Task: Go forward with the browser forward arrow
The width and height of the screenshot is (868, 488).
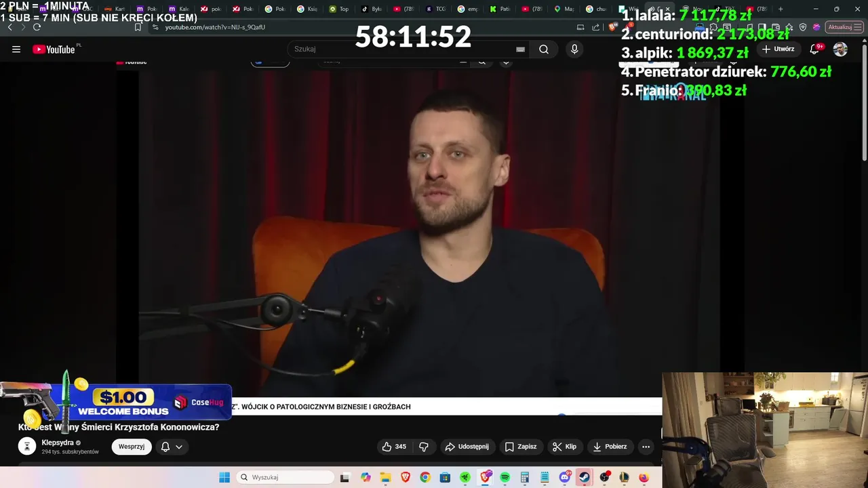Action: 23,27
